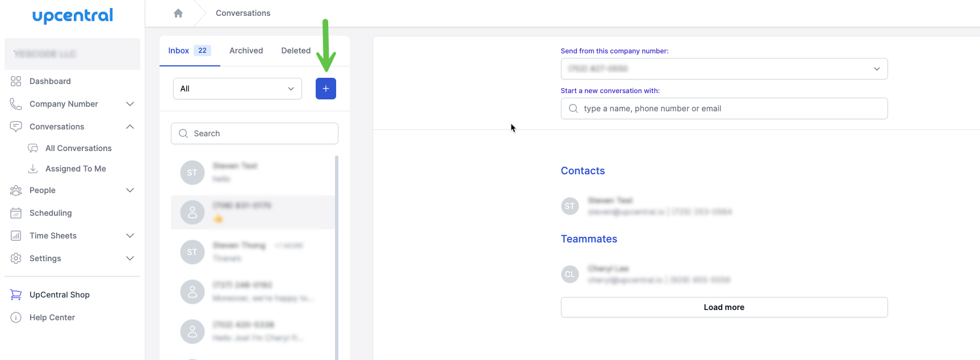The height and width of the screenshot is (360, 980).
Task: Click the conversation search box
Action: 254,133
